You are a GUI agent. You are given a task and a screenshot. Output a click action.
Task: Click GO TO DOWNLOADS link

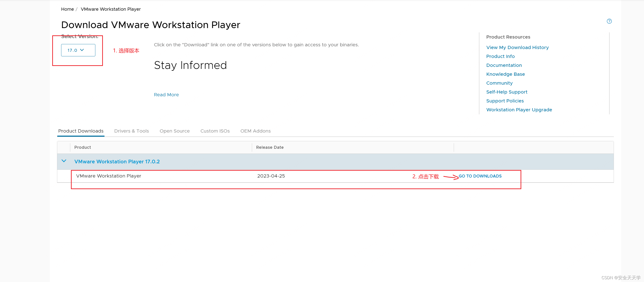tap(480, 176)
